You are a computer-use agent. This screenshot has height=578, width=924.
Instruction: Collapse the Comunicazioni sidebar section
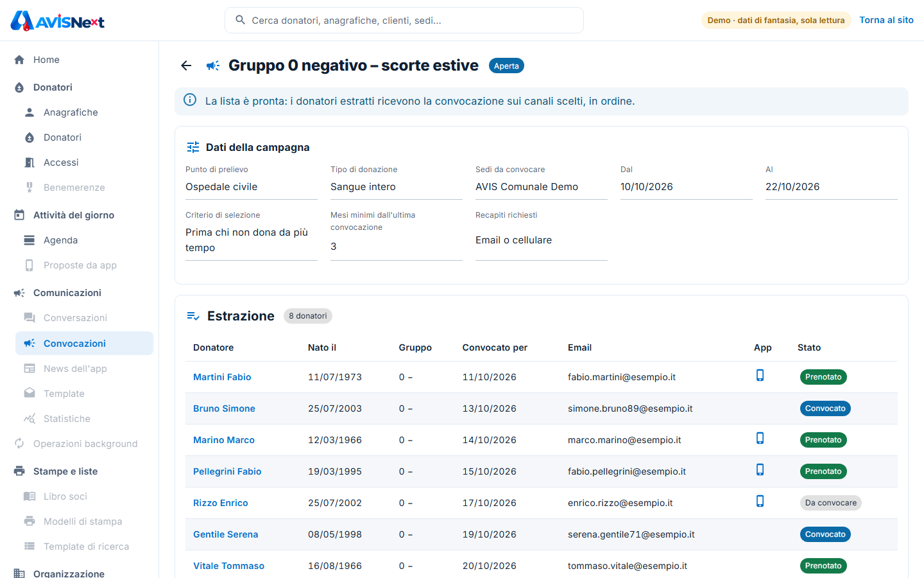pyautogui.click(x=79, y=293)
